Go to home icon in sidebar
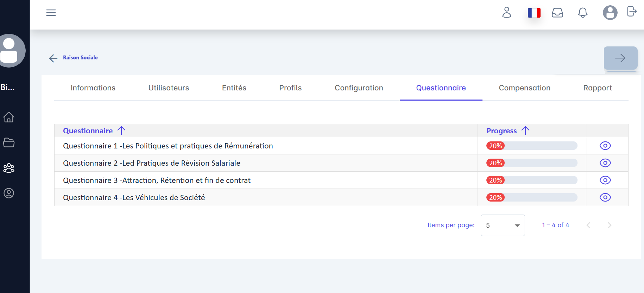 [x=9, y=117]
